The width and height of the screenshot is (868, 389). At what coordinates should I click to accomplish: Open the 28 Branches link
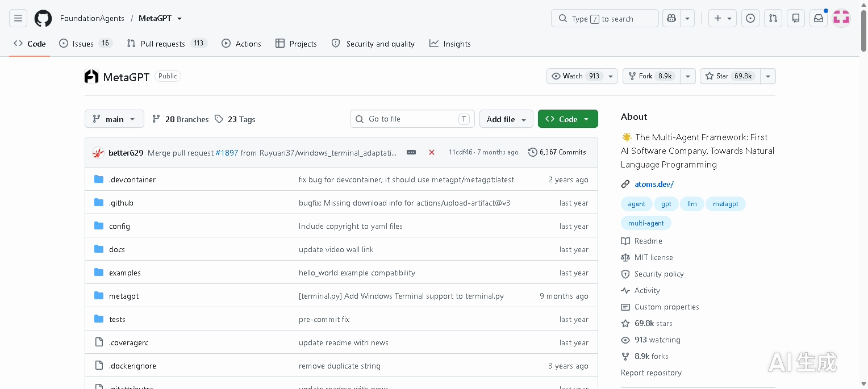(x=181, y=119)
